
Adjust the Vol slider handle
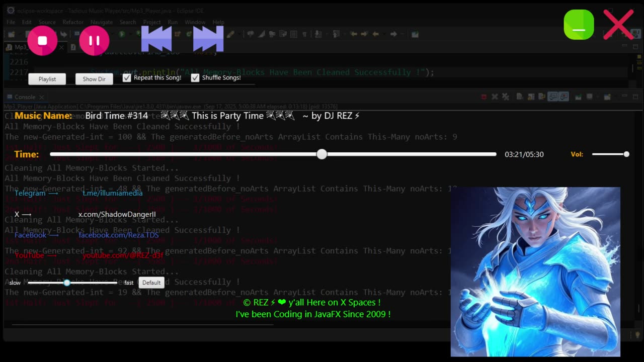click(626, 154)
